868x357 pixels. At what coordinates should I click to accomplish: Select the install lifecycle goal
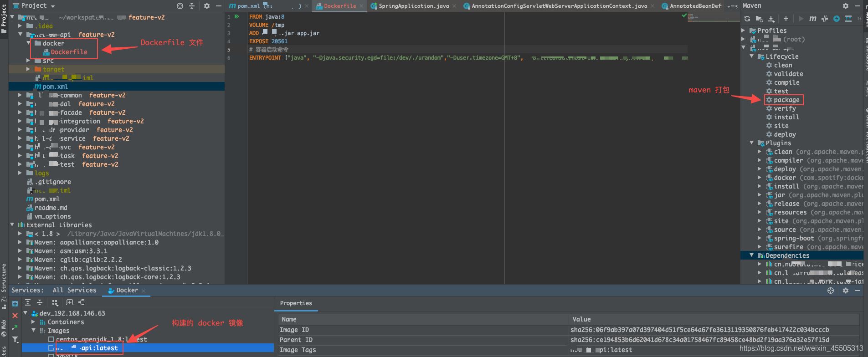[786, 117]
